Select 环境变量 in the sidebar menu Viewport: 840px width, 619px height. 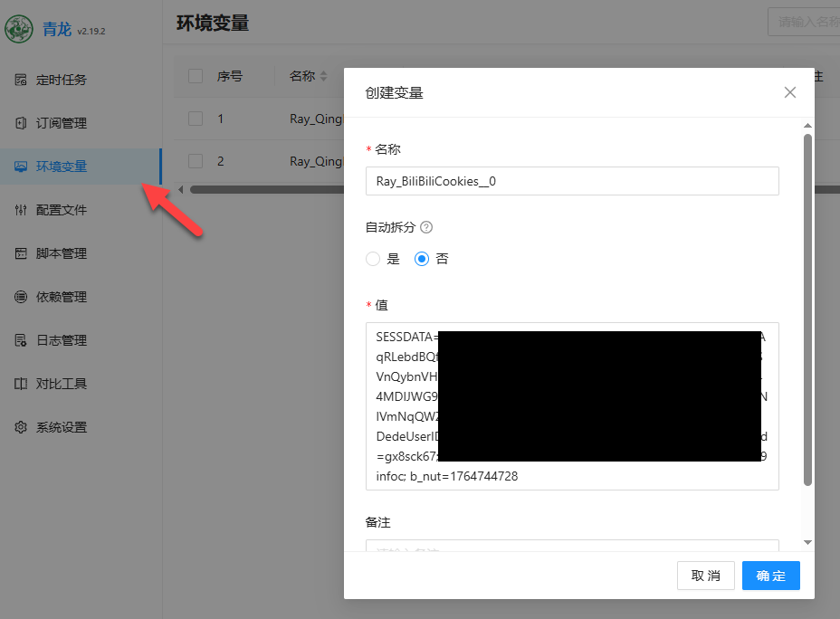coord(54,167)
